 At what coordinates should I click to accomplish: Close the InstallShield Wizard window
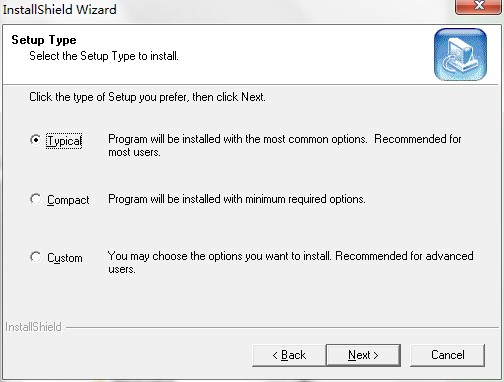pos(479,6)
